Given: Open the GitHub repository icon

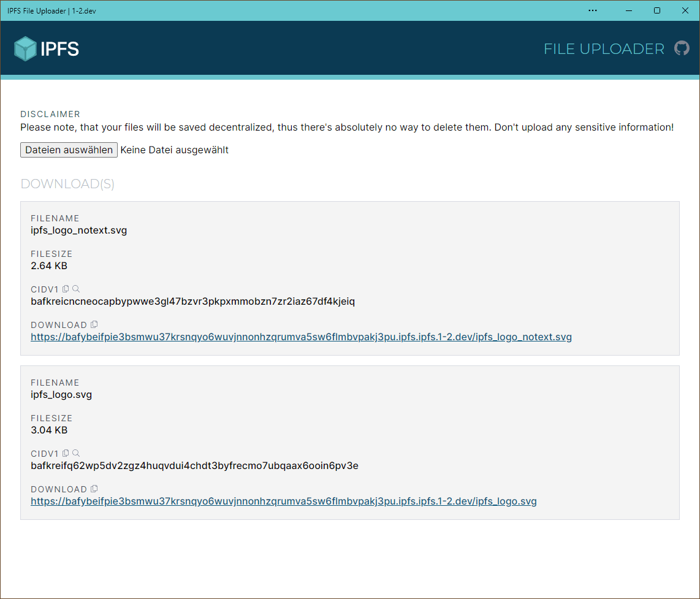Looking at the screenshot, I should click(x=682, y=48).
